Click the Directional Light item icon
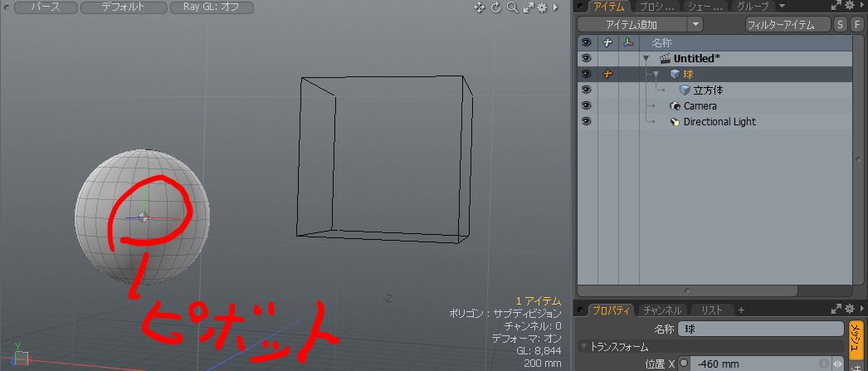868x371 pixels. pyautogui.click(x=675, y=122)
